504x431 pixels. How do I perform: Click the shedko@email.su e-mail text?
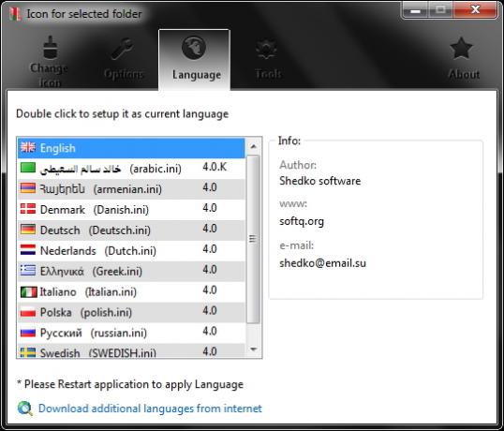coord(322,263)
